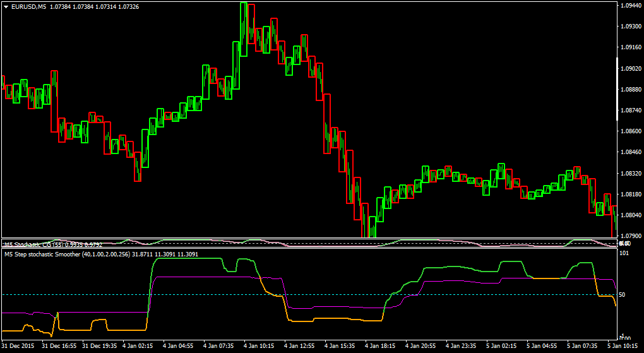644x353 pixels.
Task: Click the EURUSD,M5 chart title text
Action: pos(29,7)
